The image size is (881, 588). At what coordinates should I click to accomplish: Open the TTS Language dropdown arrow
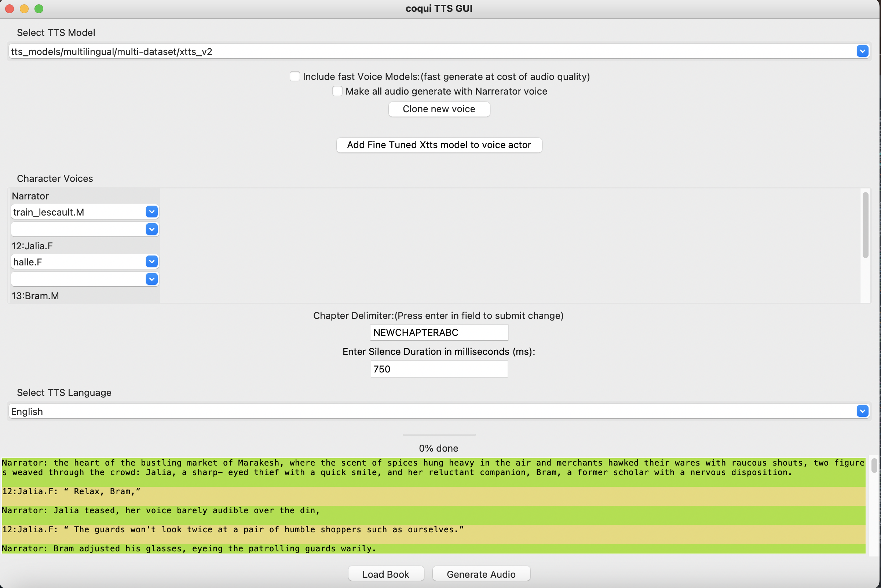[x=862, y=411]
